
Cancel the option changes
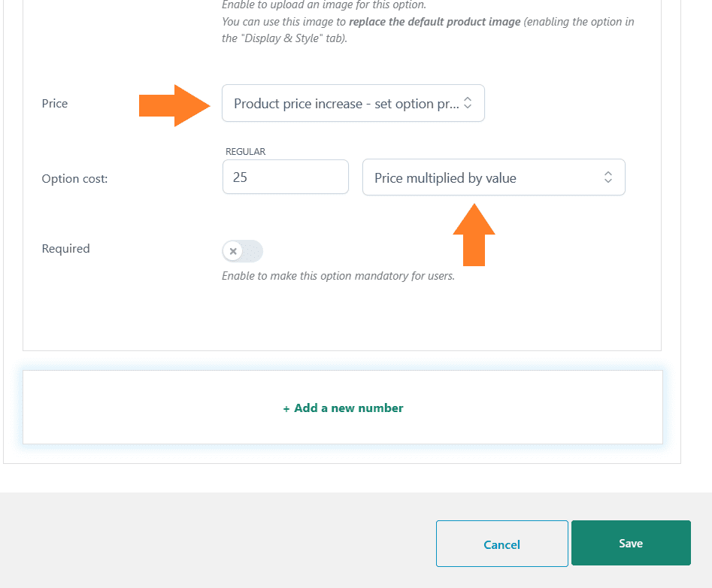tap(501, 544)
